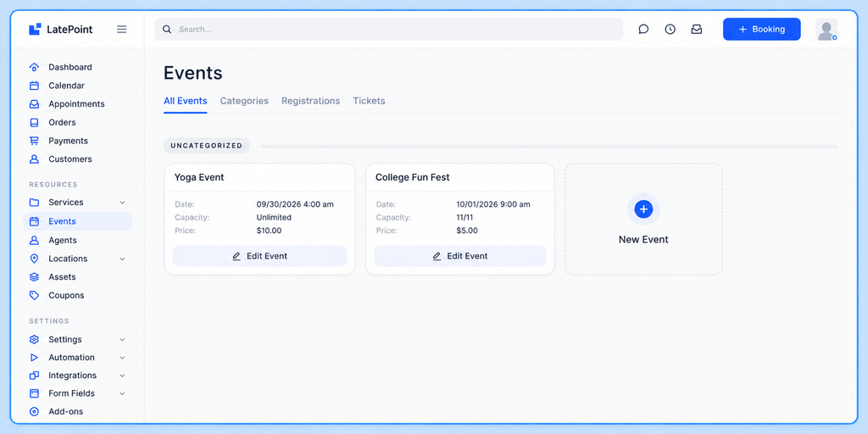Click the Calendar sidebar icon
Image resolution: width=868 pixels, height=434 pixels.
pos(34,86)
